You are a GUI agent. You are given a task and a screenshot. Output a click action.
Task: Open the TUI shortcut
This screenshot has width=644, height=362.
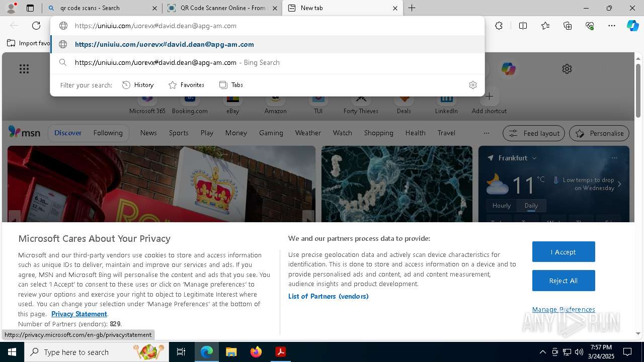(318, 105)
